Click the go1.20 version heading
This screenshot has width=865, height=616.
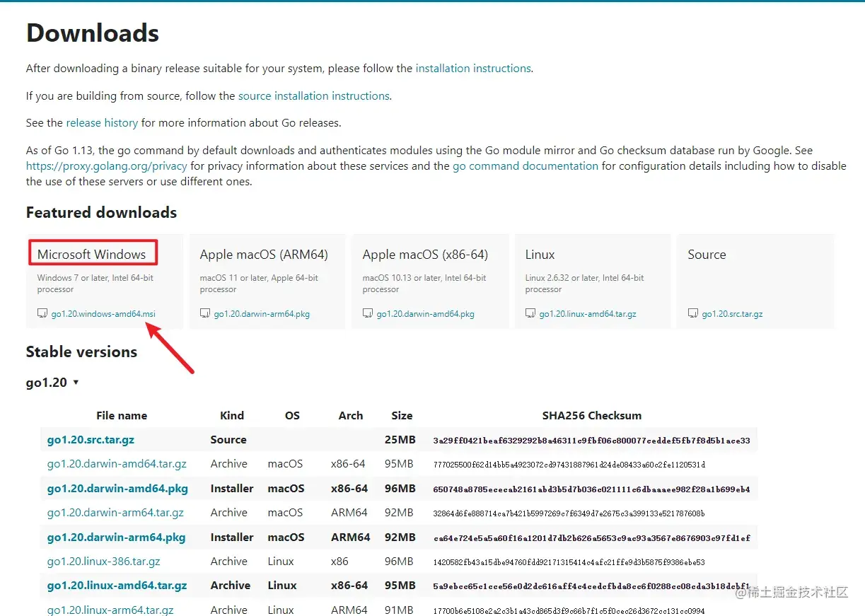pyautogui.click(x=47, y=383)
